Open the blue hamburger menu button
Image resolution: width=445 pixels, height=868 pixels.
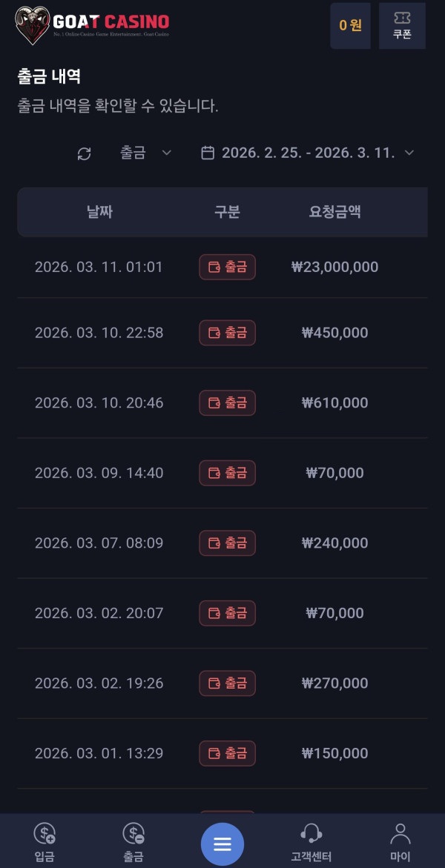(x=222, y=844)
